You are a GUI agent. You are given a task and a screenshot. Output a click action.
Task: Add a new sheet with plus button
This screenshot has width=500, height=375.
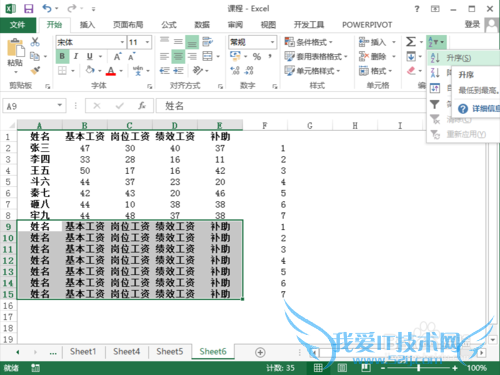[260, 352]
